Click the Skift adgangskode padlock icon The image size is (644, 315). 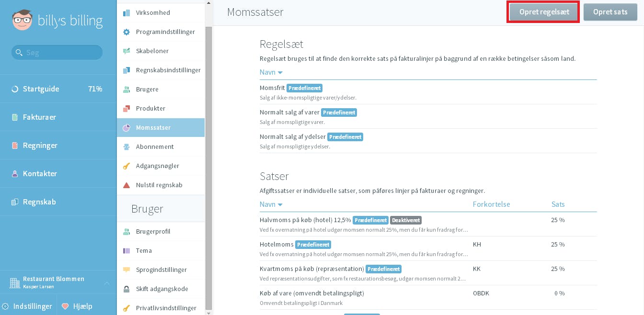click(126, 289)
